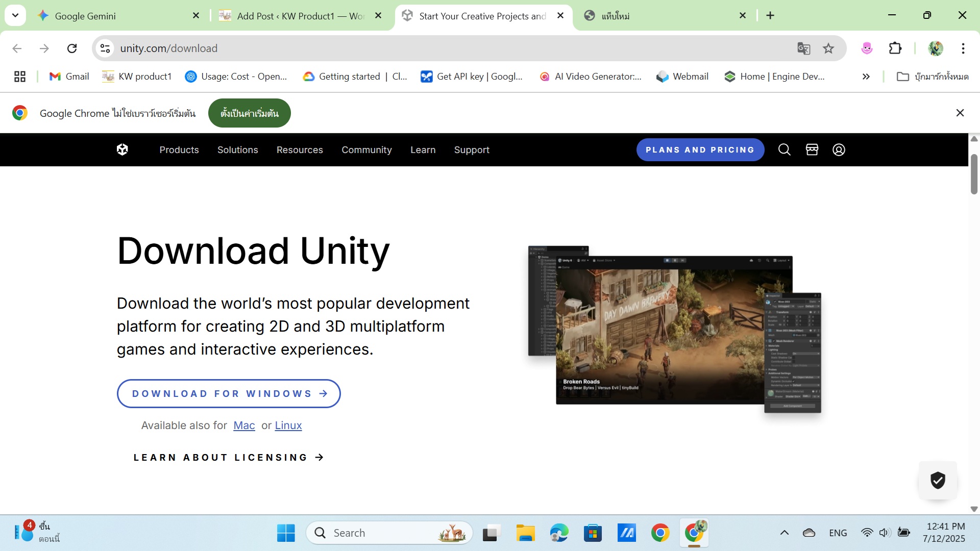This screenshot has width=980, height=551.
Task: Open the Linux download link
Action: click(288, 425)
